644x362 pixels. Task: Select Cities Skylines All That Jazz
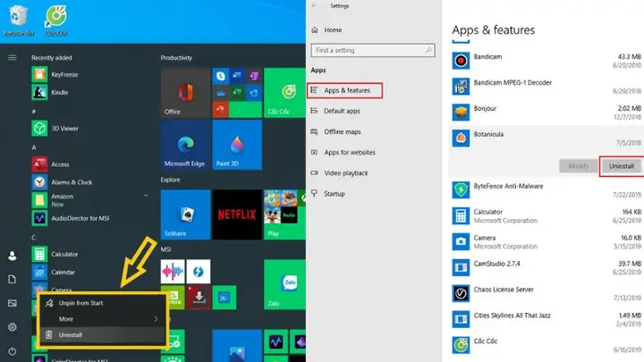(546, 319)
